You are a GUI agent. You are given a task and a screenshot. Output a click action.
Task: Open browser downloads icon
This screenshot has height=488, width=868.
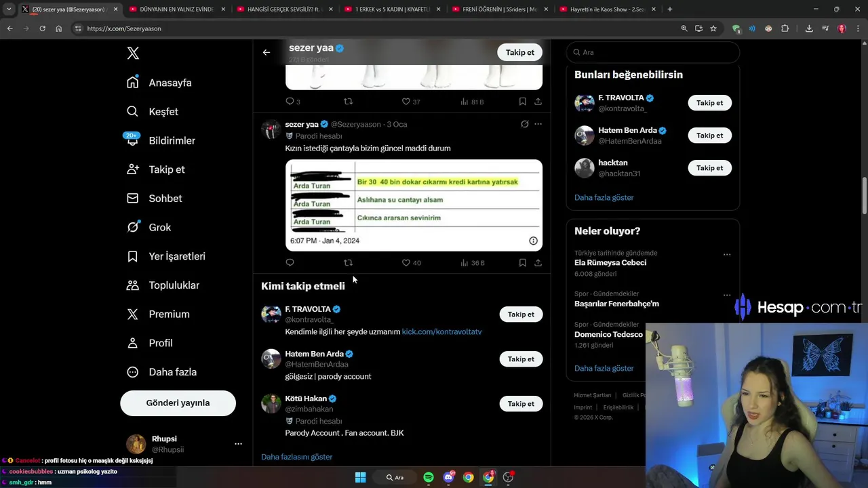click(809, 28)
